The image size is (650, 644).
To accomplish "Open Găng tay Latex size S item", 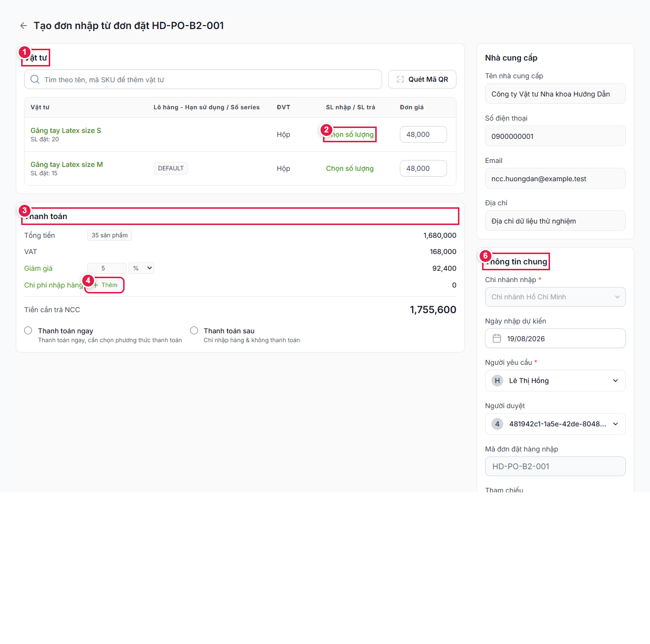I will pyautogui.click(x=66, y=130).
